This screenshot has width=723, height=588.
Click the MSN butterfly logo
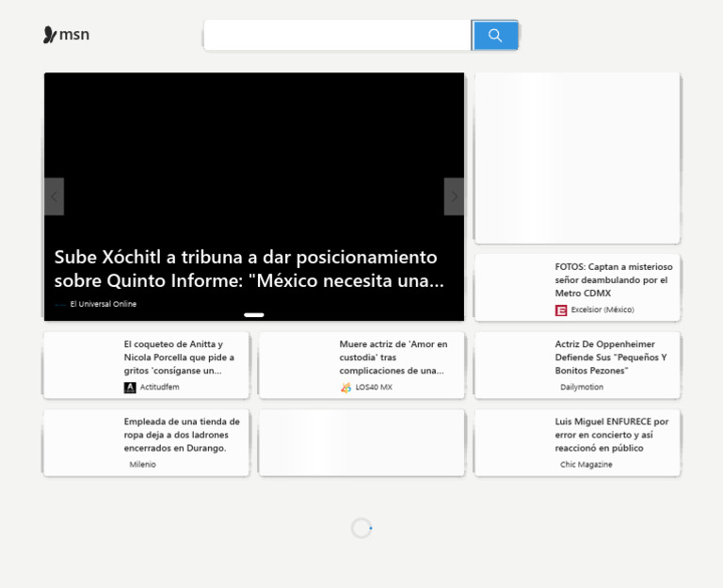[x=50, y=35]
